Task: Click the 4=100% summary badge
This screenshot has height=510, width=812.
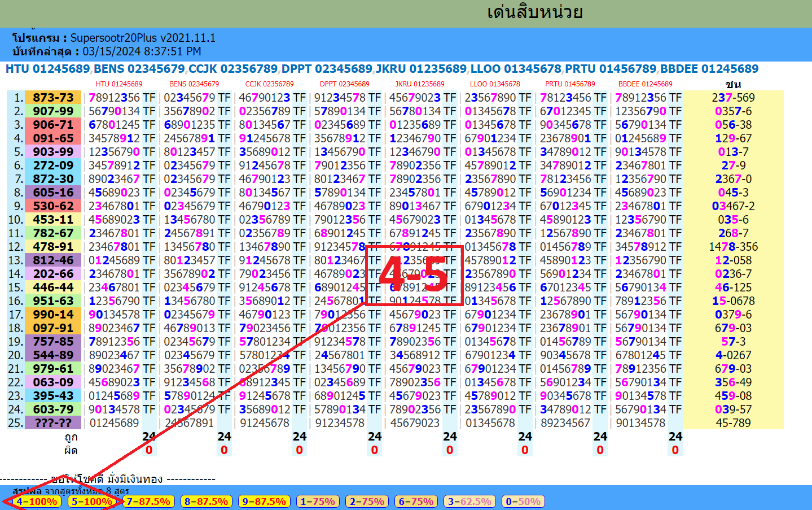Action: [37, 502]
